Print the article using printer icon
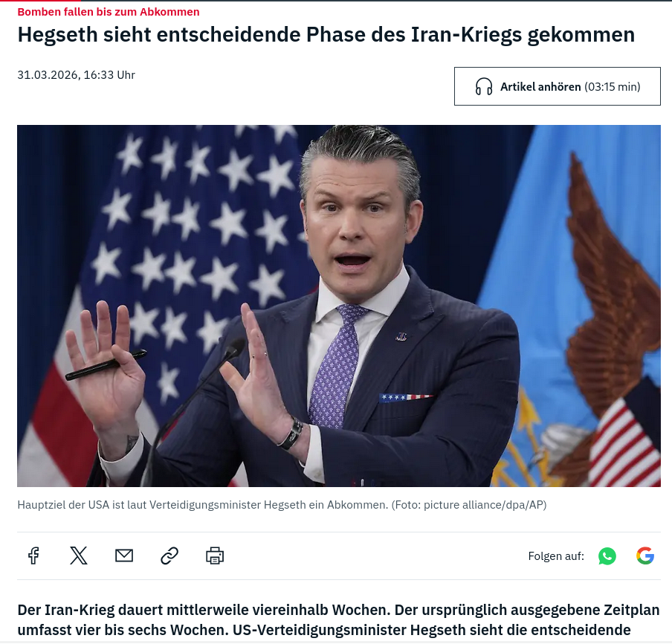This screenshot has width=672, height=644. tap(215, 556)
